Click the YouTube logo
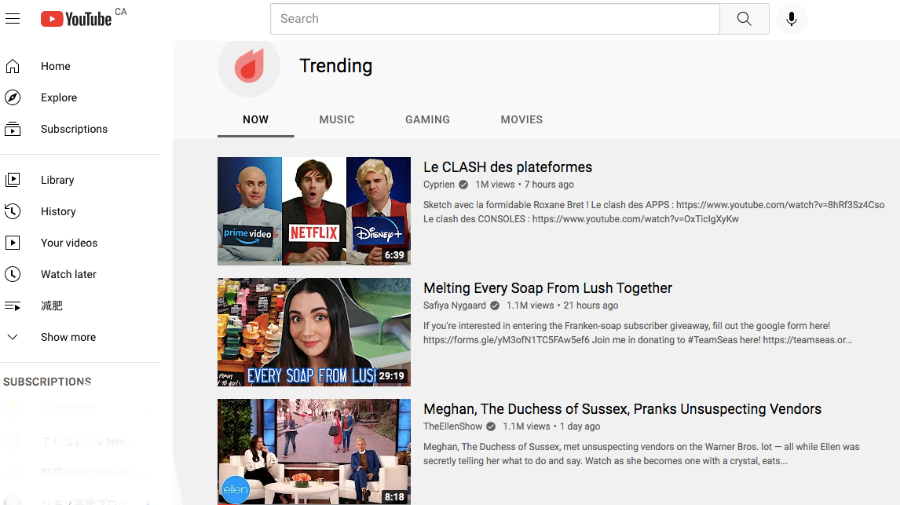 tap(76, 19)
